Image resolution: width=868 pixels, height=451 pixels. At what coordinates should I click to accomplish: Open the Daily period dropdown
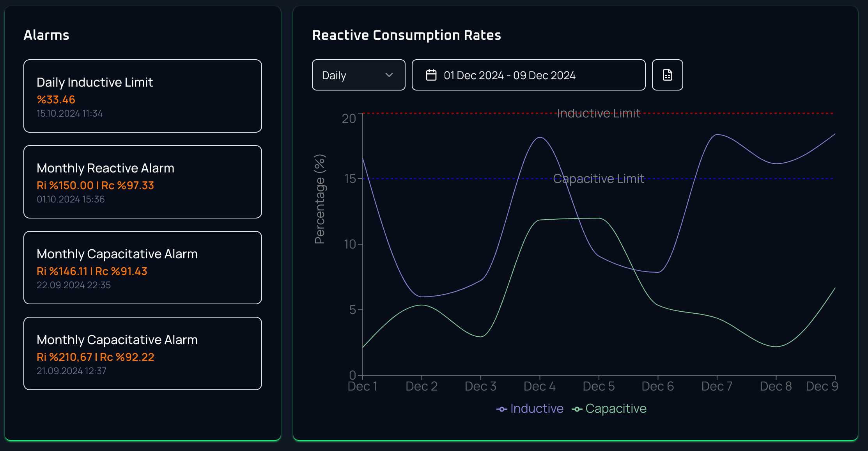pos(358,75)
